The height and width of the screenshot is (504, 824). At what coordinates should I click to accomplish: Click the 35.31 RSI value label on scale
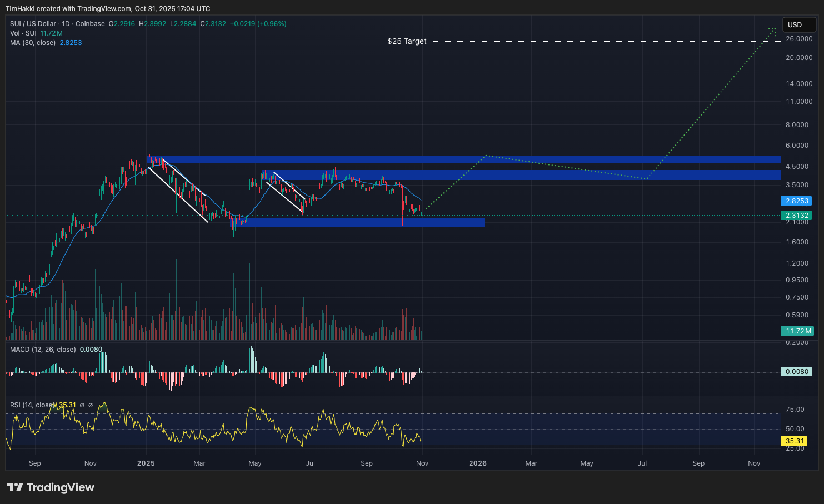pyautogui.click(x=794, y=441)
